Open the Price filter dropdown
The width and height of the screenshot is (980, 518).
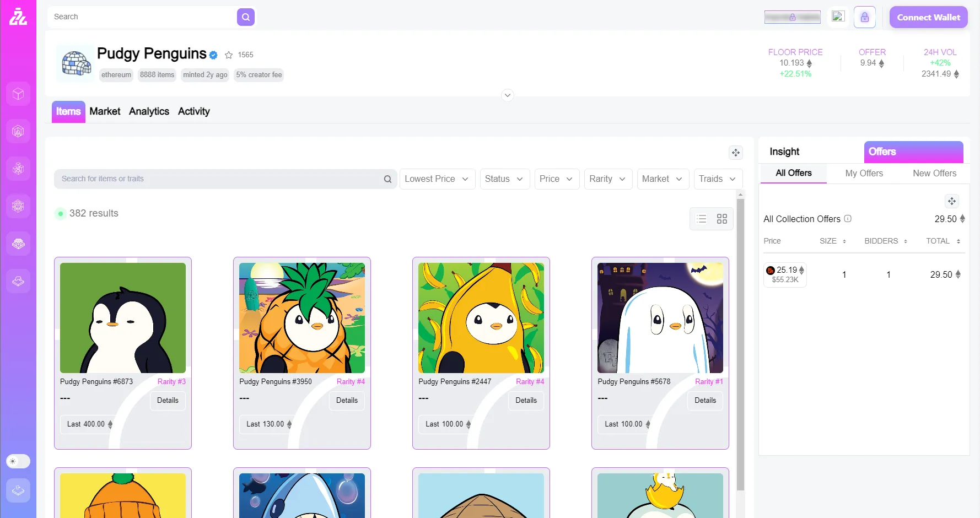tap(557, 179)
